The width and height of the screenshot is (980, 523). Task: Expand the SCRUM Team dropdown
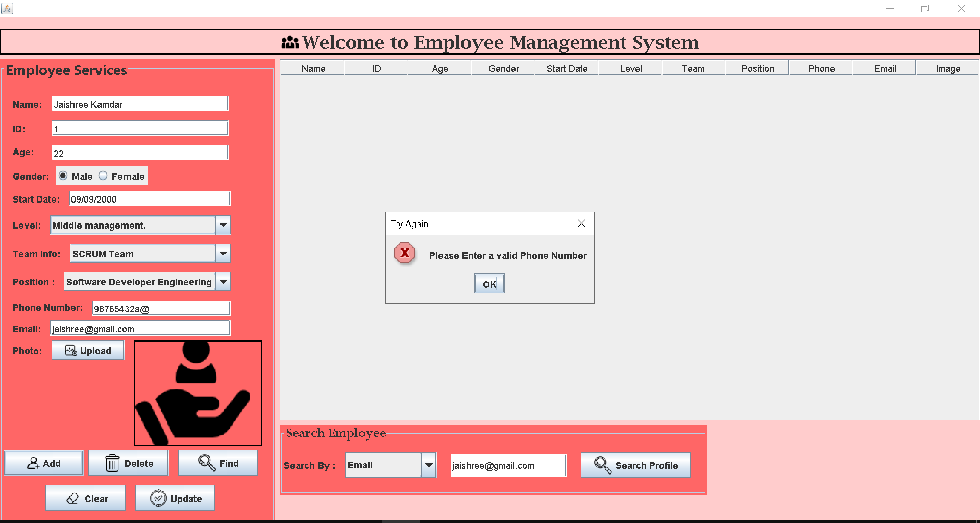tap(223, 254)
